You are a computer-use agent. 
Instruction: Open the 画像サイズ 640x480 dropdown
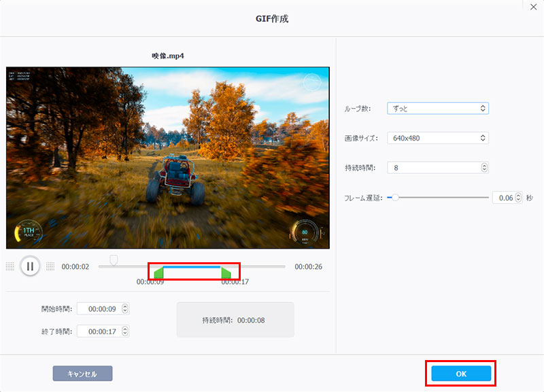tap(438, 138)
